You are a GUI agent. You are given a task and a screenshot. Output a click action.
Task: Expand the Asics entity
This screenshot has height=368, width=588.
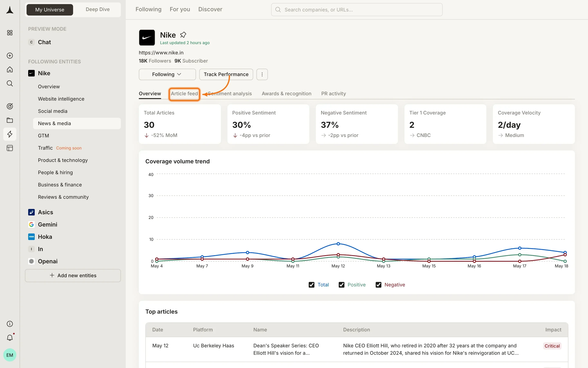pos(46,212)
